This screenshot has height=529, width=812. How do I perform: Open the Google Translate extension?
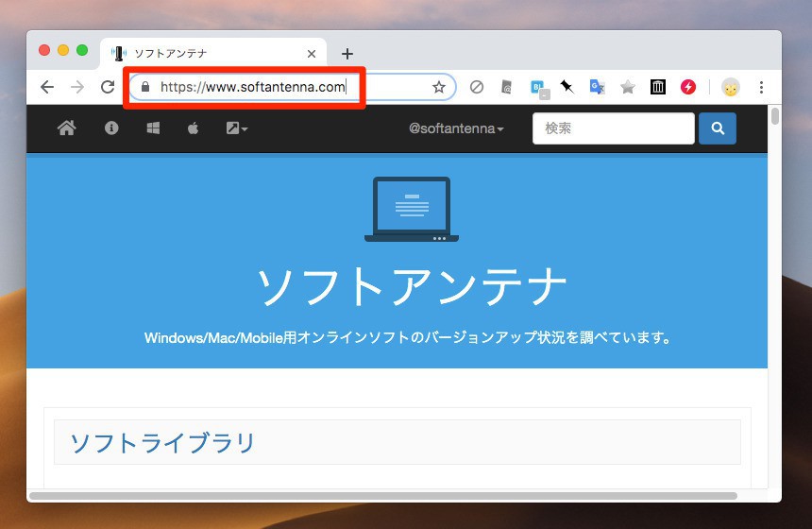[x=597, y=87]
